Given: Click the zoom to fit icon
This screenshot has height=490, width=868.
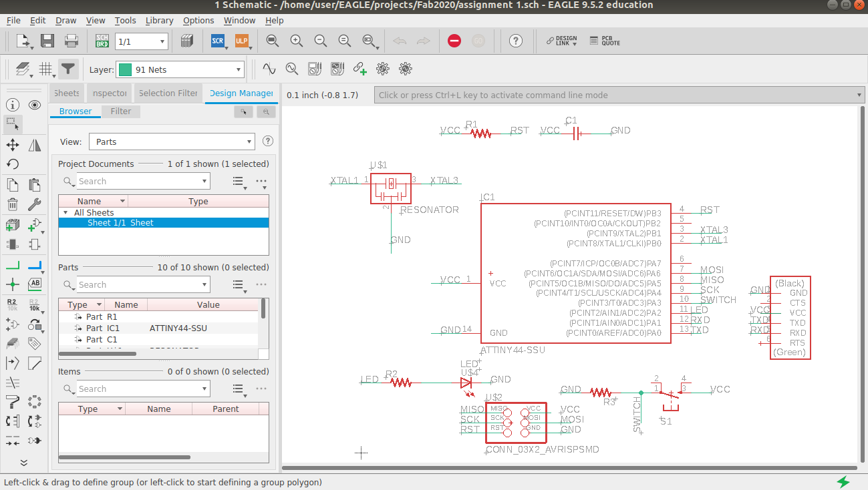Looking at the screenshot, I should point(272,41).
